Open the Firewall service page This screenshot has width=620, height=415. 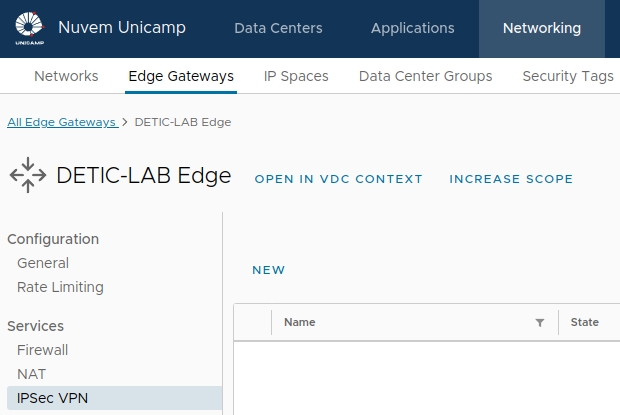pyautogui.click(x=42, y=350)
